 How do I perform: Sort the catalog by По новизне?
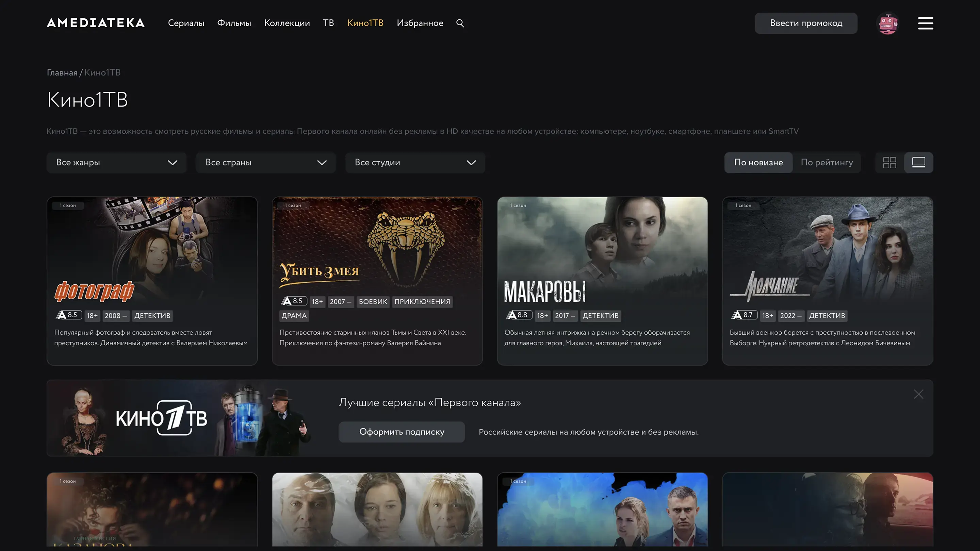click(x=758, y=163)
